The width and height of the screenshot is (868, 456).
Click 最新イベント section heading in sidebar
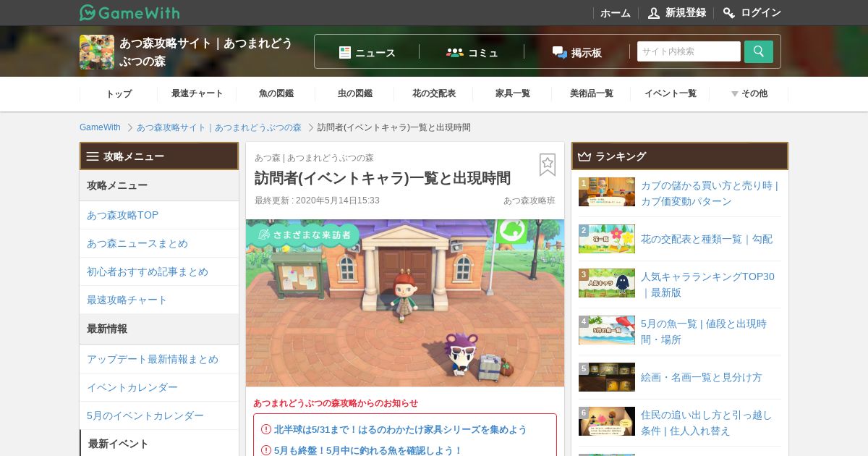pos(119,444)
